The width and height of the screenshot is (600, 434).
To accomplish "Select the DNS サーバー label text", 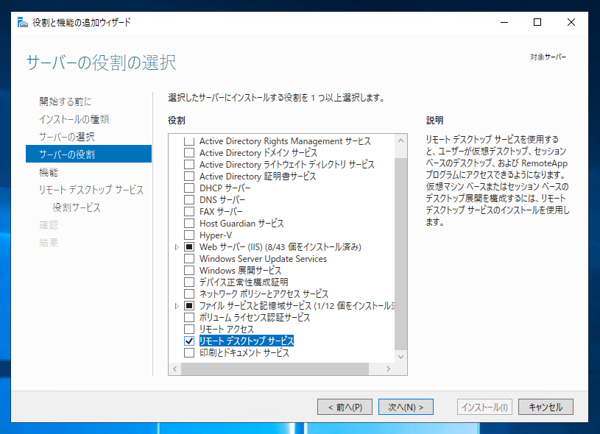I will pyautogui.click(x=222, y=200).
